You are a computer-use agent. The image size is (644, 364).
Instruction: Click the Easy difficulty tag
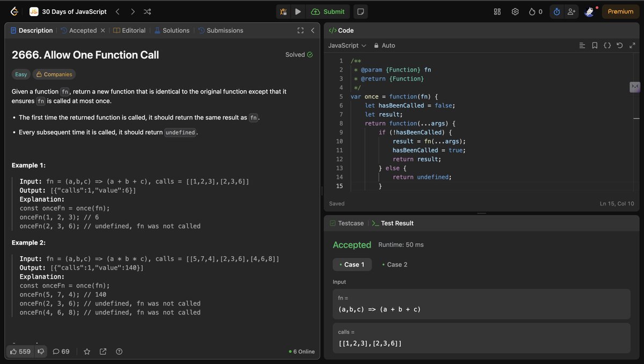point(21,75)
